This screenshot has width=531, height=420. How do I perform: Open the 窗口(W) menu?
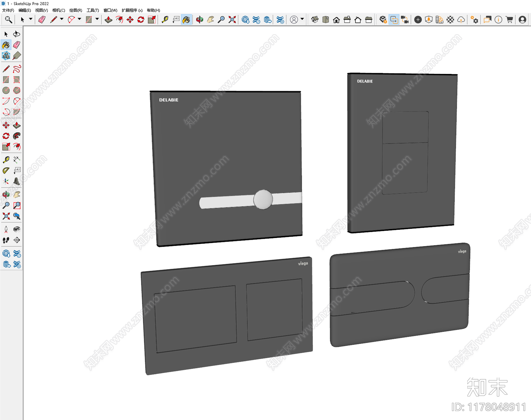pos(110,10)
